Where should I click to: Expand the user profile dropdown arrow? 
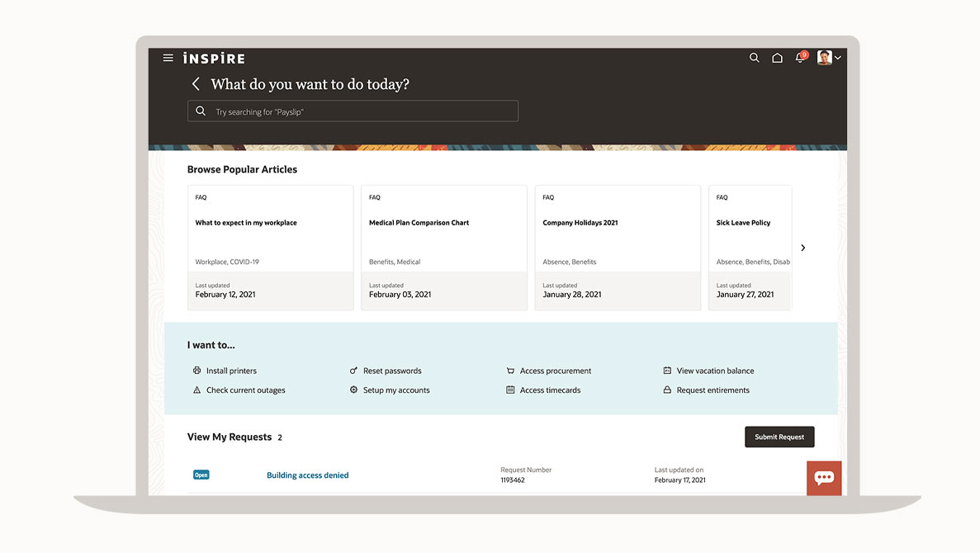click(838, 58)
